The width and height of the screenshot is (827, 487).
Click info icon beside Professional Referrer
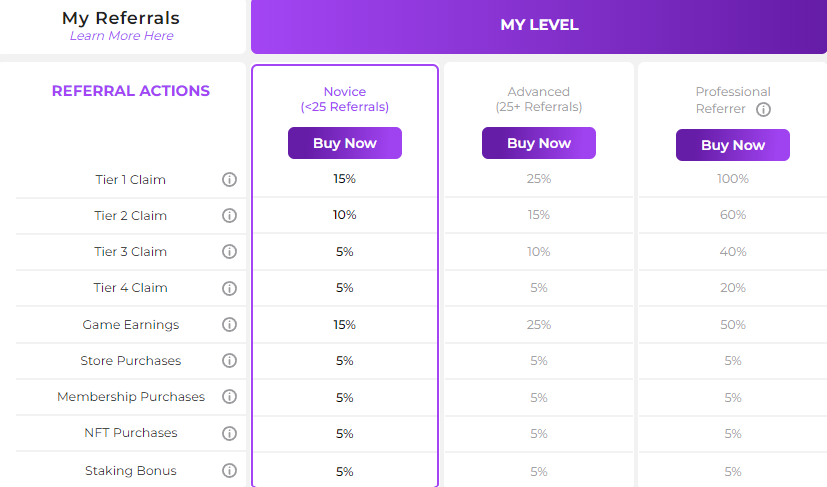click(763, 109)
